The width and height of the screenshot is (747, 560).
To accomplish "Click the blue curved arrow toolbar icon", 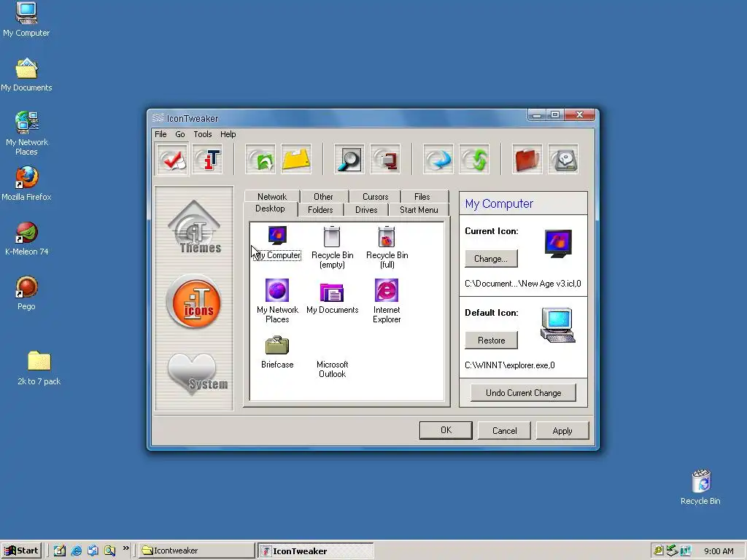I will (438, 160).
